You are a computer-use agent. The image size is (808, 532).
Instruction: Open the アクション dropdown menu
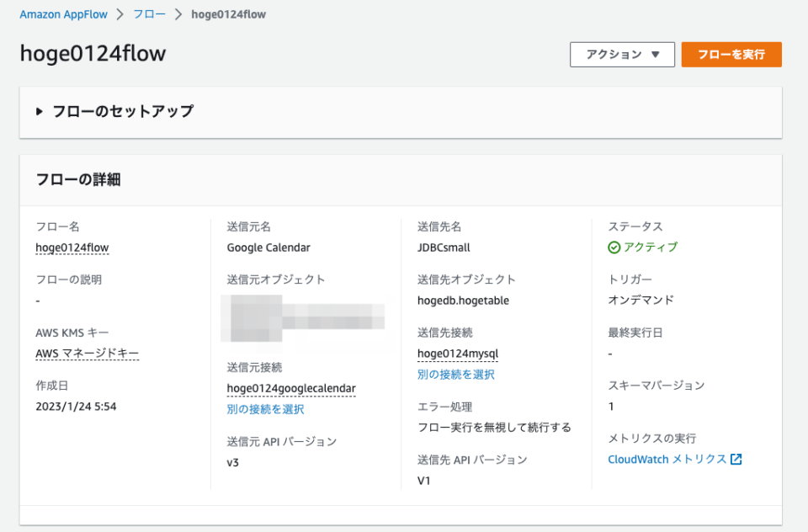(x=622, y=55)
